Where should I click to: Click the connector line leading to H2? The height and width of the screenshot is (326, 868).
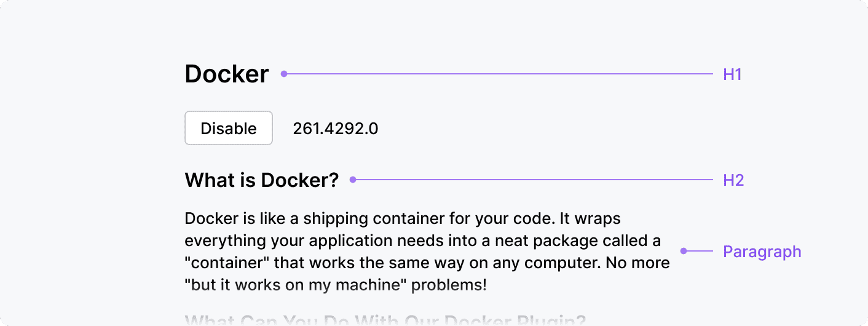pyautogui.click(x=532, y=180)
